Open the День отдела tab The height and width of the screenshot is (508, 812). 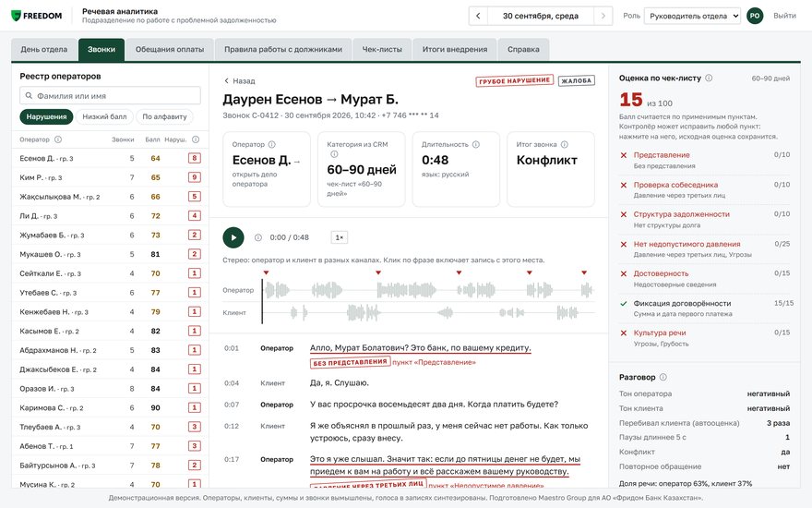click(44, 49)
